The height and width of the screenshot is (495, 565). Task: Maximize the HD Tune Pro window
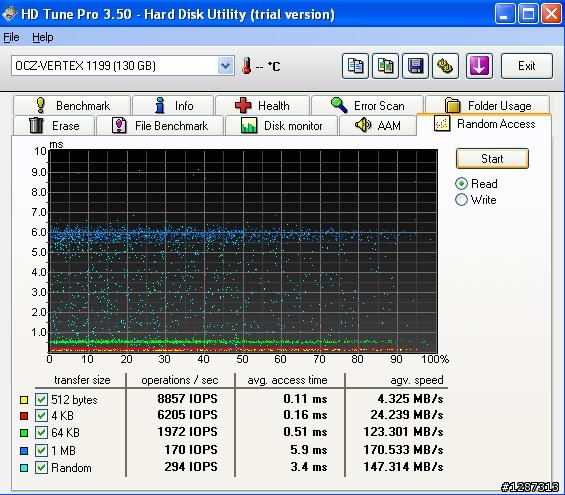click(x=528, y=14)
